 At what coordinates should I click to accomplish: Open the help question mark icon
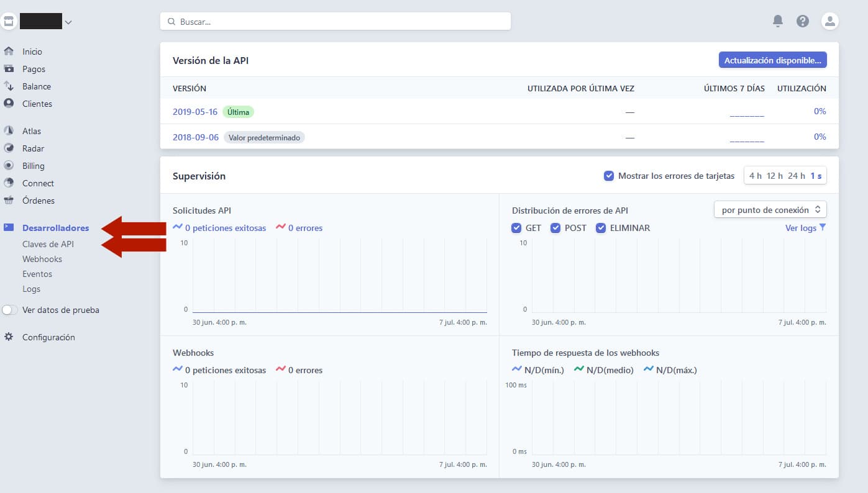[803, 21]
